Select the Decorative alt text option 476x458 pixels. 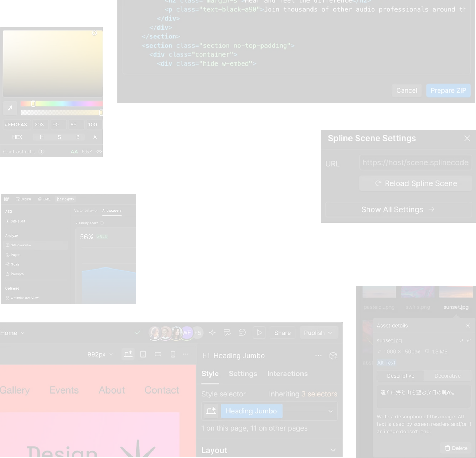[x=447, y=376]
